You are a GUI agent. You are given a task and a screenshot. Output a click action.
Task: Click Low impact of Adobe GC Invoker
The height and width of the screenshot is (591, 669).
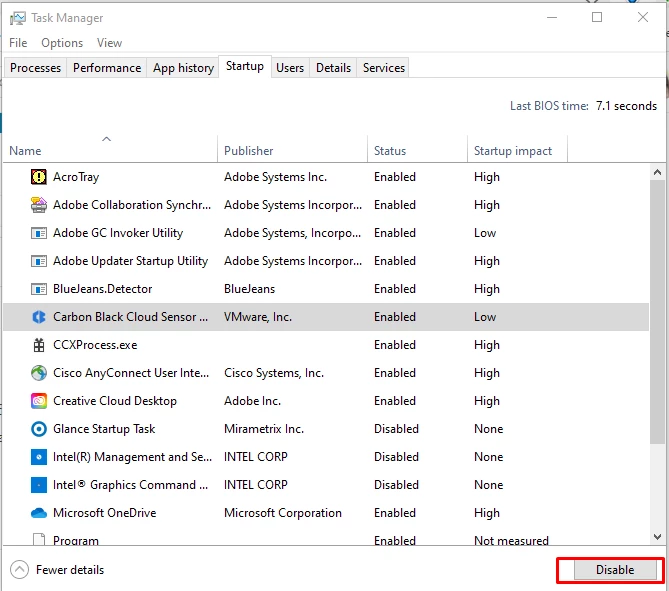pyautogui.click(x=485, y=233)
